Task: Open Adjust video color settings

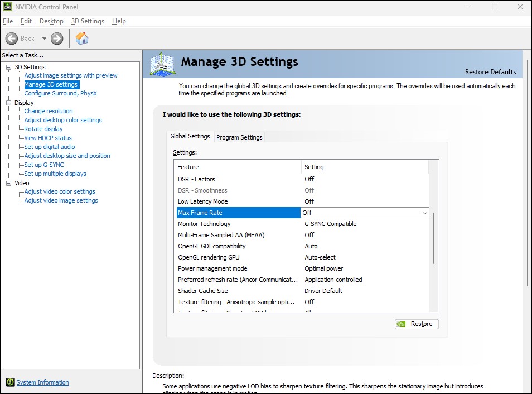Action: [x=59, y=191]
